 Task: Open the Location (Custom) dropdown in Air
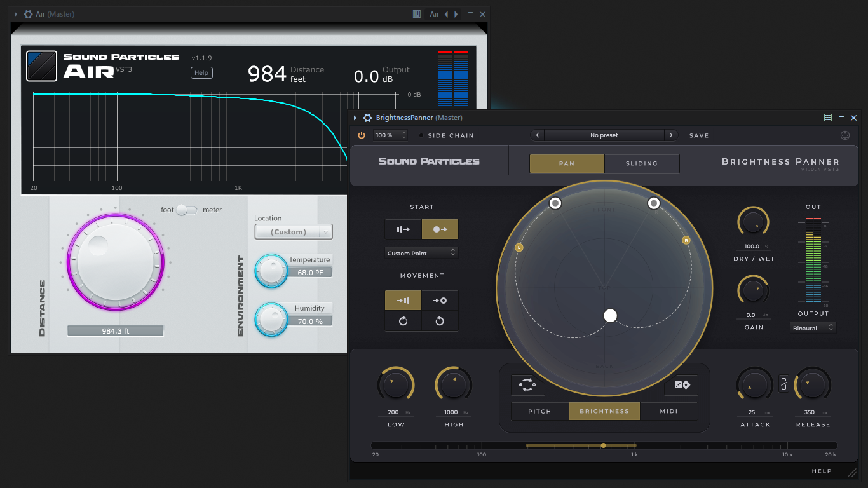(x=293, y=231)
